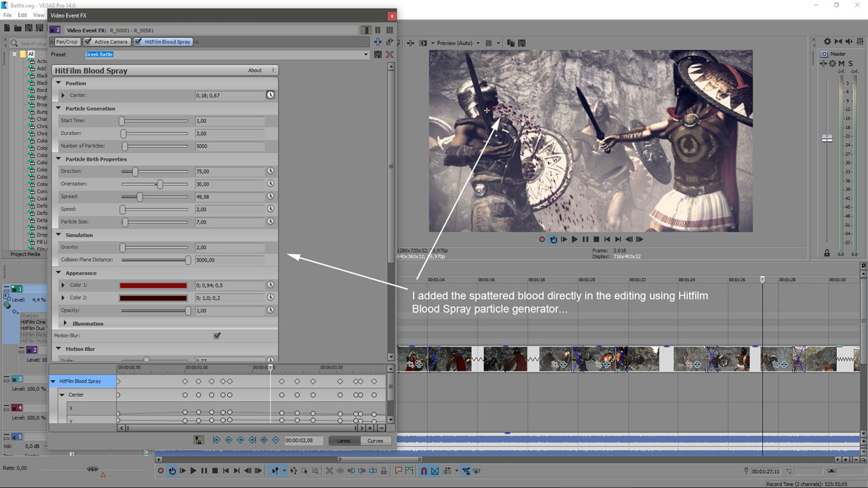868x488 pixels.
Task: Toggle Loop Playback in the main transport bar
Action: (172, 470)
